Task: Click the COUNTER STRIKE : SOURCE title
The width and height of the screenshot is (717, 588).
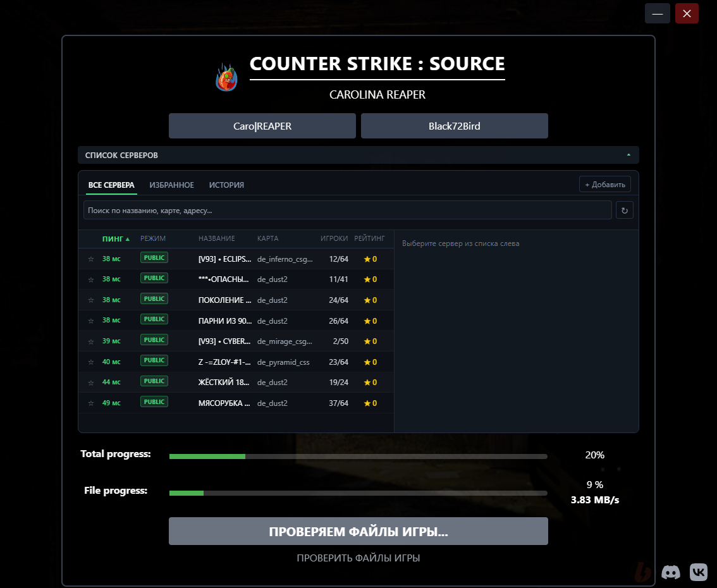Action: 377,64
